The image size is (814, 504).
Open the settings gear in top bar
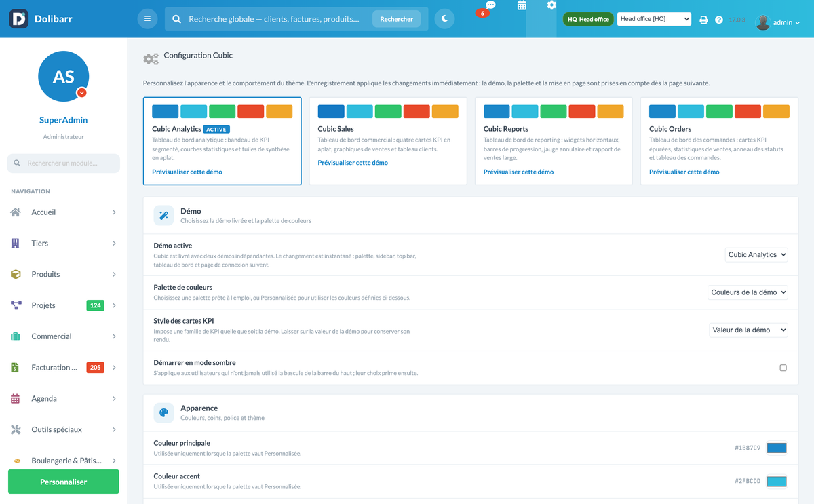coord(551,5)
